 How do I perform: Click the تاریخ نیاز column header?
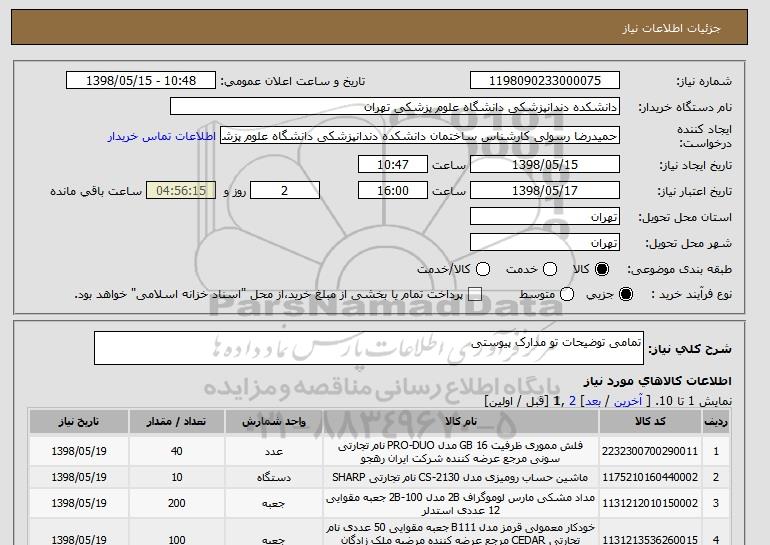point(79,422)
